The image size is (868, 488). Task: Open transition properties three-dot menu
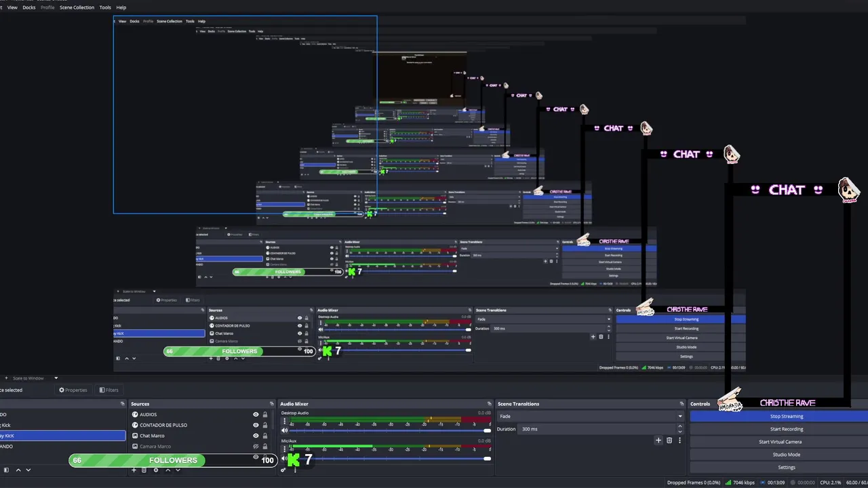coord(679,441)
